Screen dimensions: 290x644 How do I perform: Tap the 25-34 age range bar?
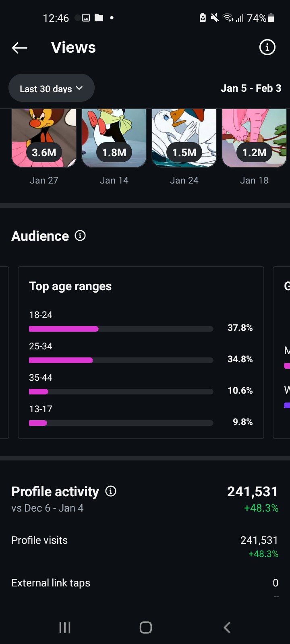coord(121,360)
